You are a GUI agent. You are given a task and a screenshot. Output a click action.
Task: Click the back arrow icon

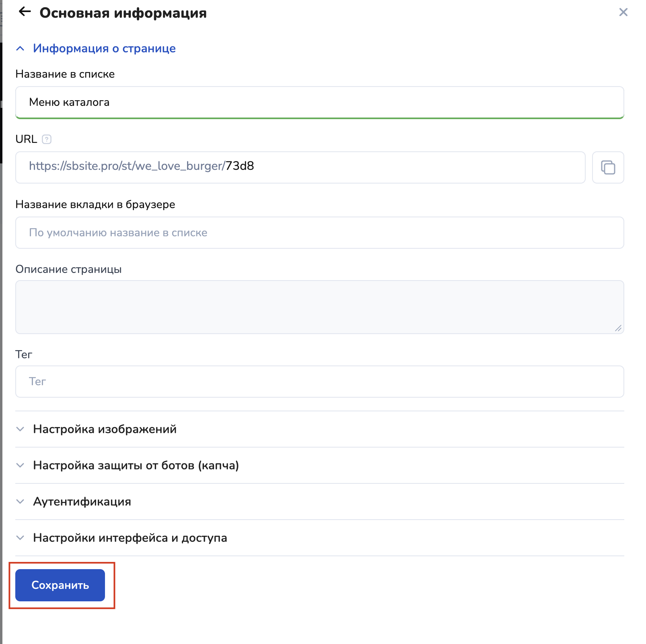pos(25,12)
